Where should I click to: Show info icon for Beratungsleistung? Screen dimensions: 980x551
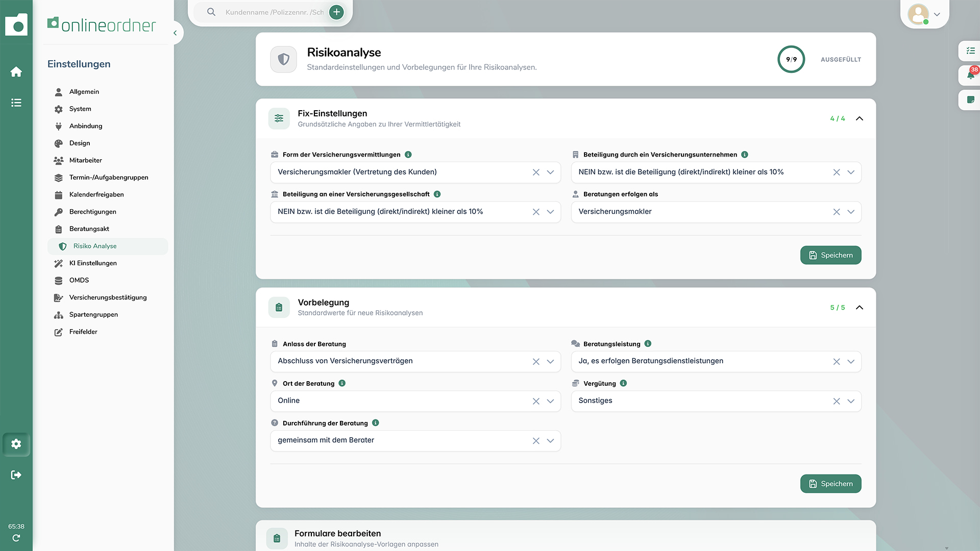648,344
